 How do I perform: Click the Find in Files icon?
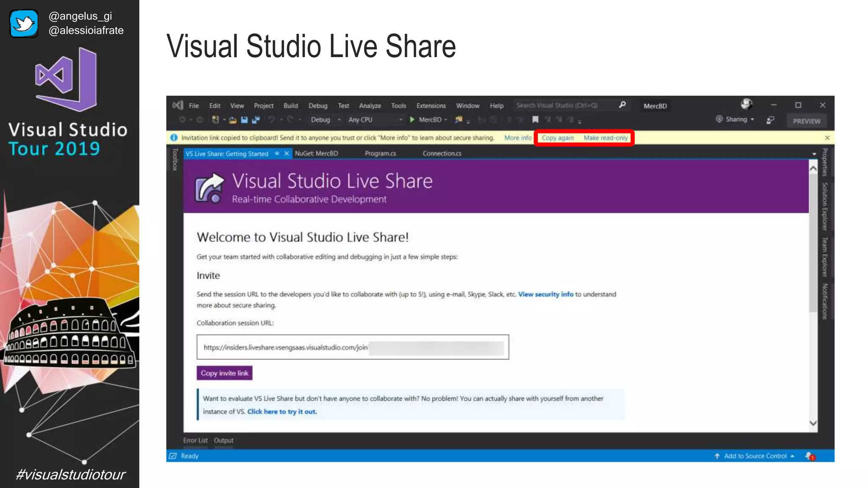click(459, 120)
